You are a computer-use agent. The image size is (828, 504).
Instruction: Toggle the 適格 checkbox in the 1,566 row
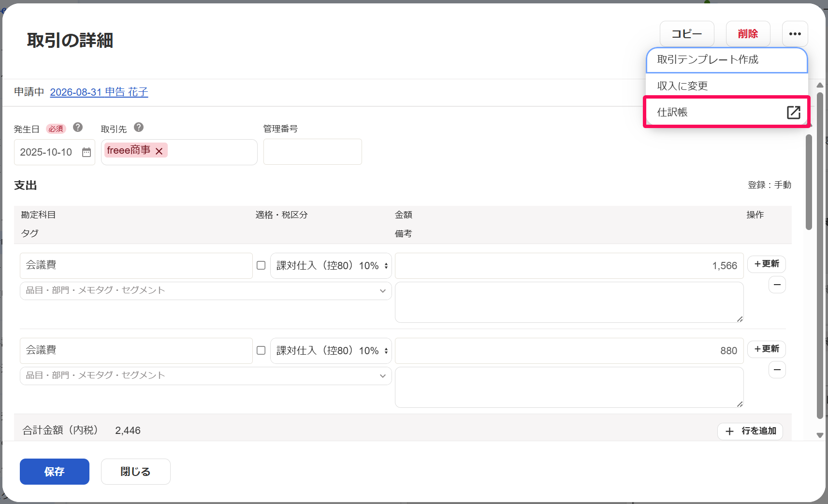(261, 265)
